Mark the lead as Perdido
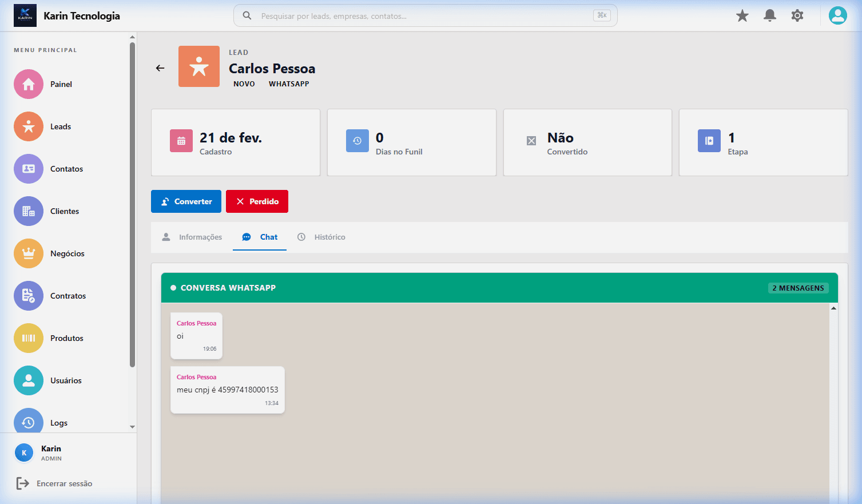Image resolution: width=862 pixels, height=504 pixels. point(257,201)
